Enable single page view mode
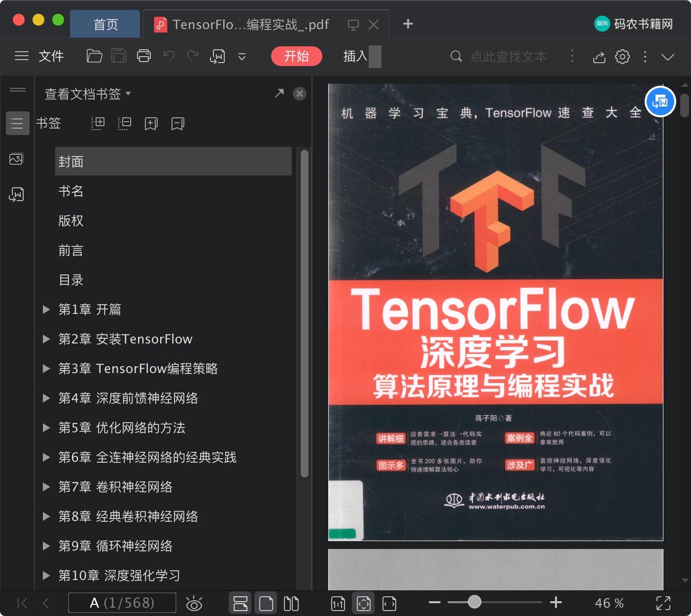Viewport: 691px width, 616px height. click(266, 603)
